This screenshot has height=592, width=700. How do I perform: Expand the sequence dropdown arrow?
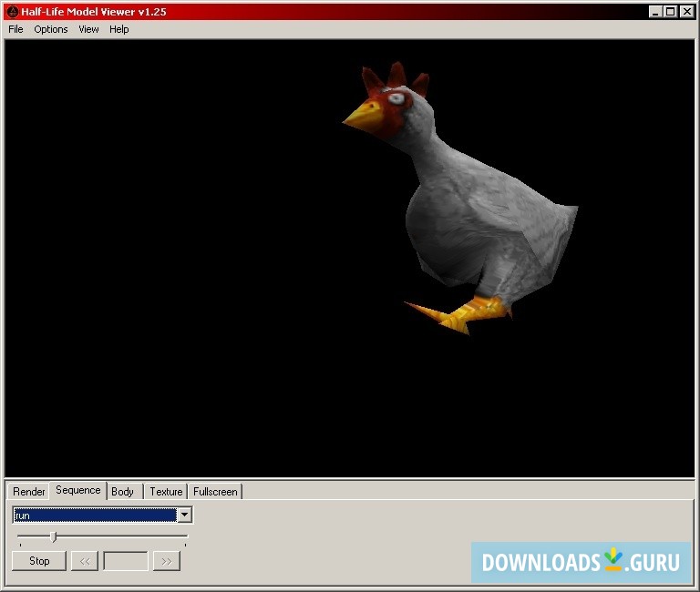(x=184, y=515)
